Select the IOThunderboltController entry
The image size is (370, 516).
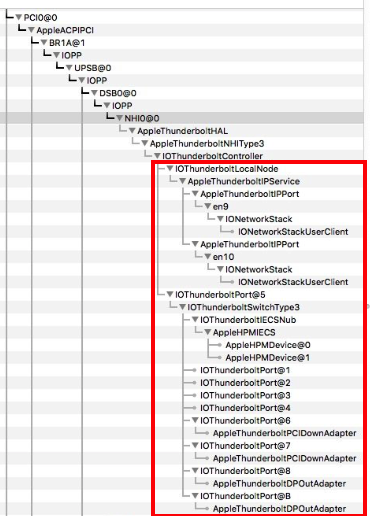click(212, 156)
